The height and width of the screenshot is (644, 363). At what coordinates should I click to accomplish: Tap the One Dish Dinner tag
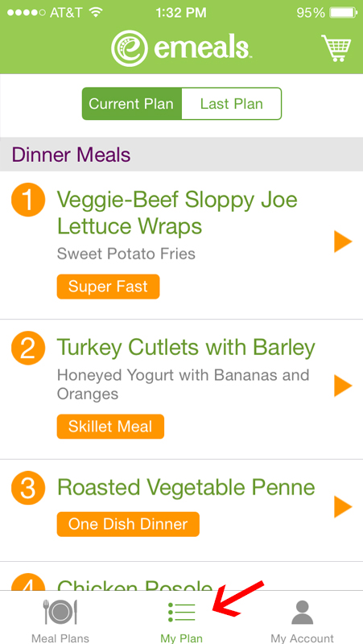point(128,524)
